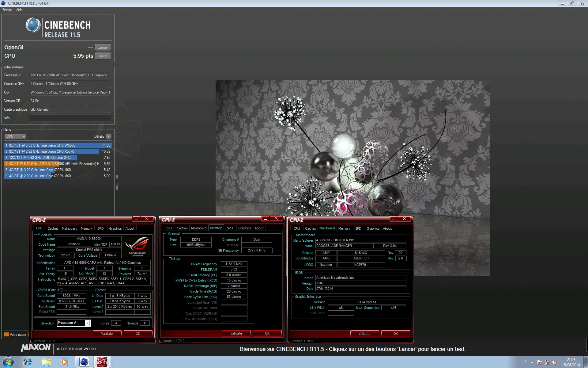Click the Republic of Gamers logo
Screen dimensions: 588x368
(x=137, y=246)
